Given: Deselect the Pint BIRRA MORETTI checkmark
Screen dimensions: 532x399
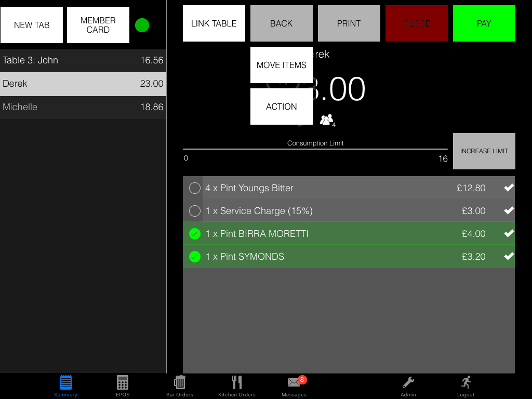Looking at the screenshot, I should click(x=195, y=234).
